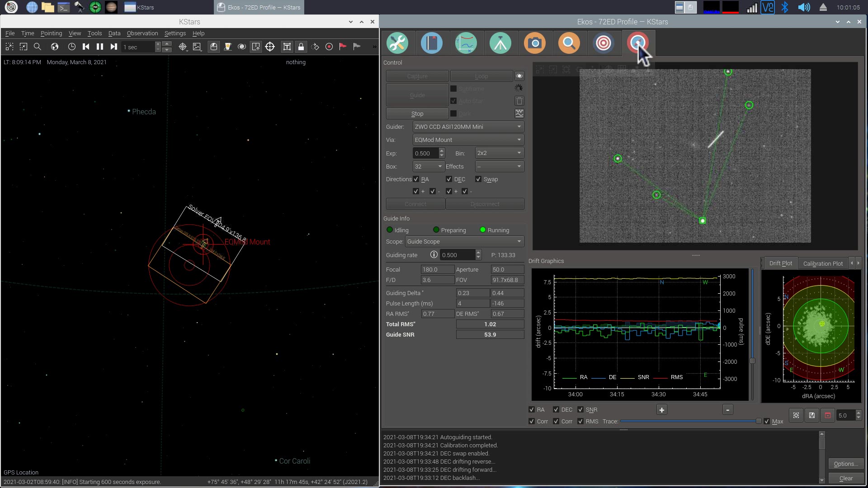Save the drift graphics data (floppy icon)
Image resolution: width=868 pixels, height=488 pixels.
coord(812,415)
